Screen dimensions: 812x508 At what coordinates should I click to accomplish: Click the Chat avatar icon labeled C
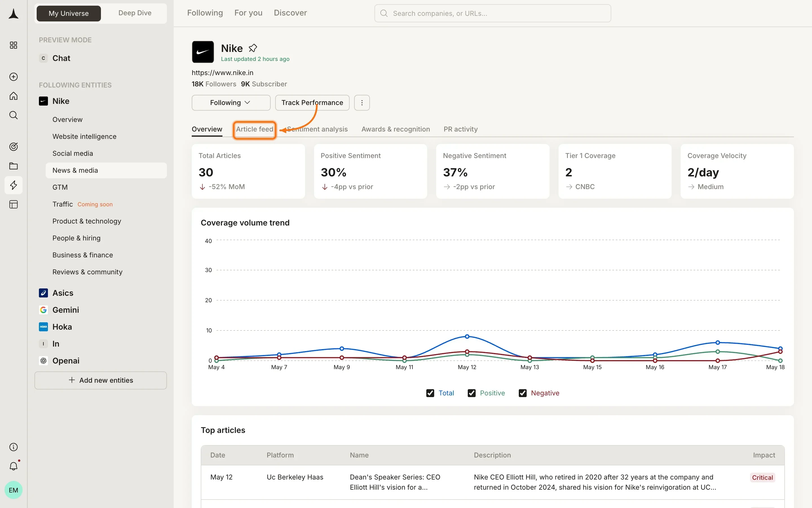43,58
